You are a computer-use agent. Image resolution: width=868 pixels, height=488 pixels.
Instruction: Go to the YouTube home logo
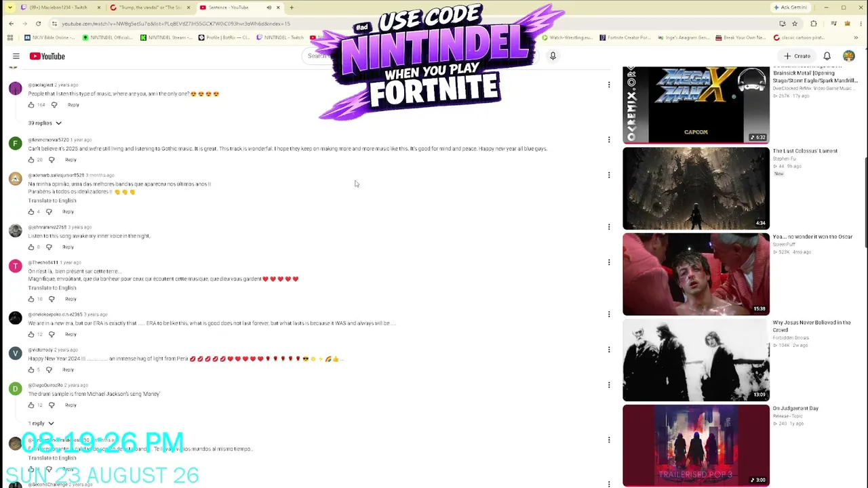pyautogui.click(x=47, y=56)
